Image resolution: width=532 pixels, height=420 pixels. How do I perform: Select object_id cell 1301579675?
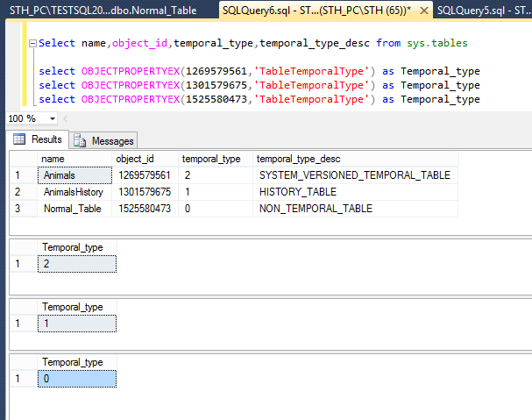click(145, 192)
